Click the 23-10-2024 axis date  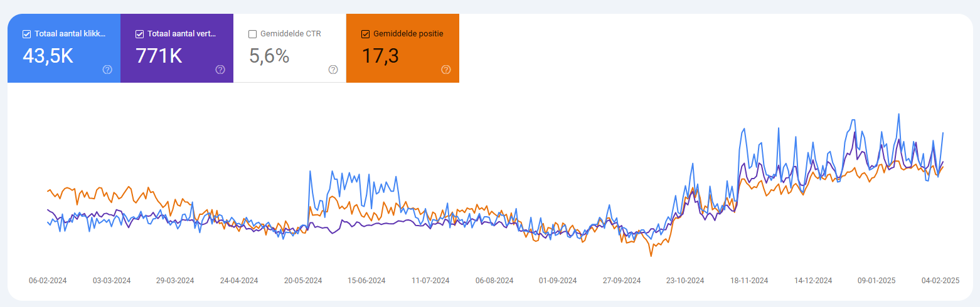(x=685, y=281)
